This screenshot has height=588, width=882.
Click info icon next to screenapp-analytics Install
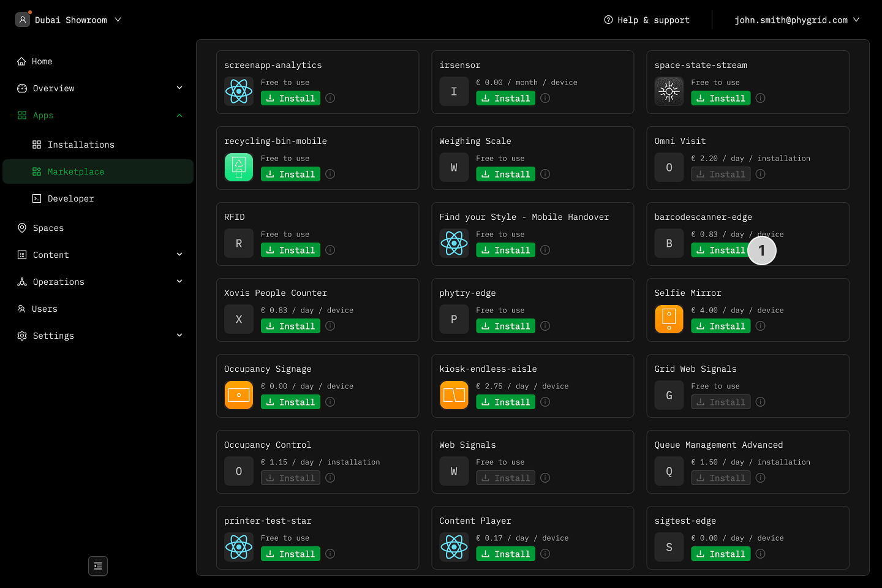click(330, 98)
